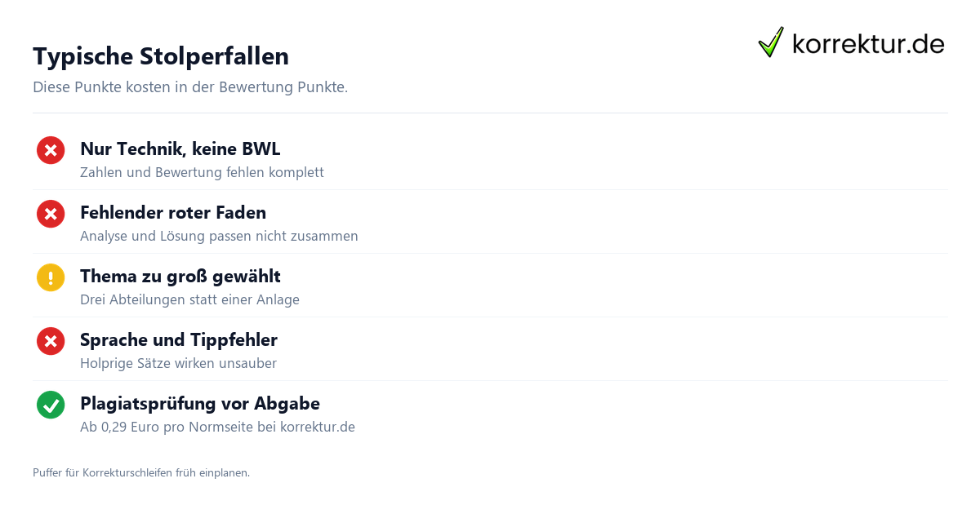Select the item Plagiatsprüfung vor Abgabe
The height and width of the screenshot is (514, 980).
[x=200, y=403]
